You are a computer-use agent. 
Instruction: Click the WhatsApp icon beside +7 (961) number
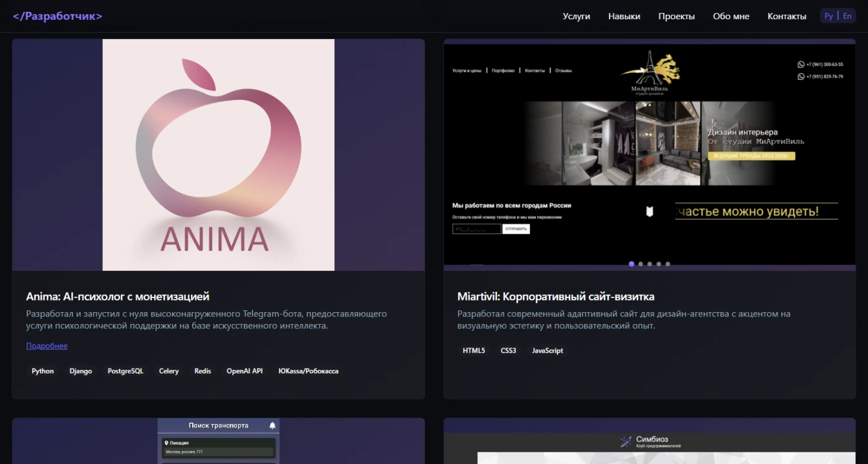tap(800, 64)
